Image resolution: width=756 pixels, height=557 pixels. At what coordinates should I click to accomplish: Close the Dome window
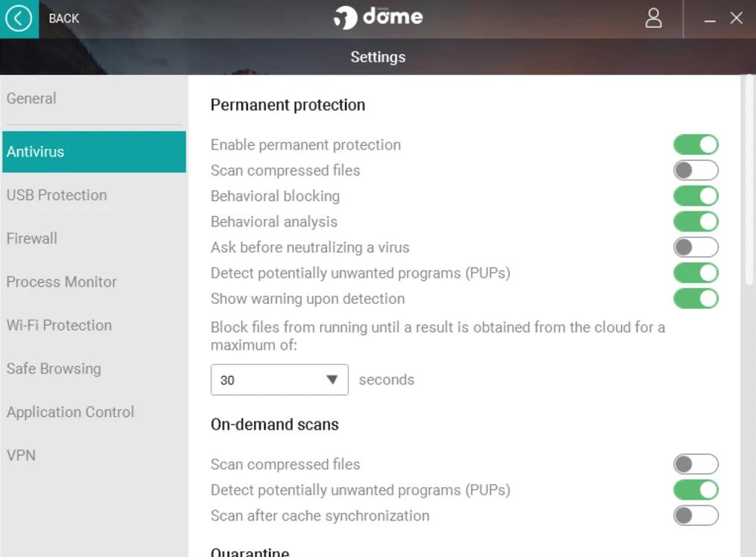click(x=737, y=19)
